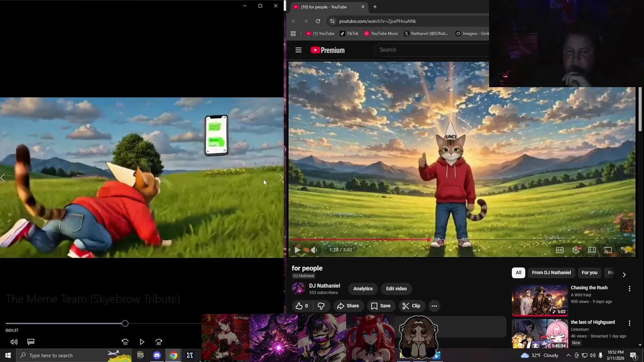
Task: Enter YouTube fullscreen mode
Action: [624, 250]
